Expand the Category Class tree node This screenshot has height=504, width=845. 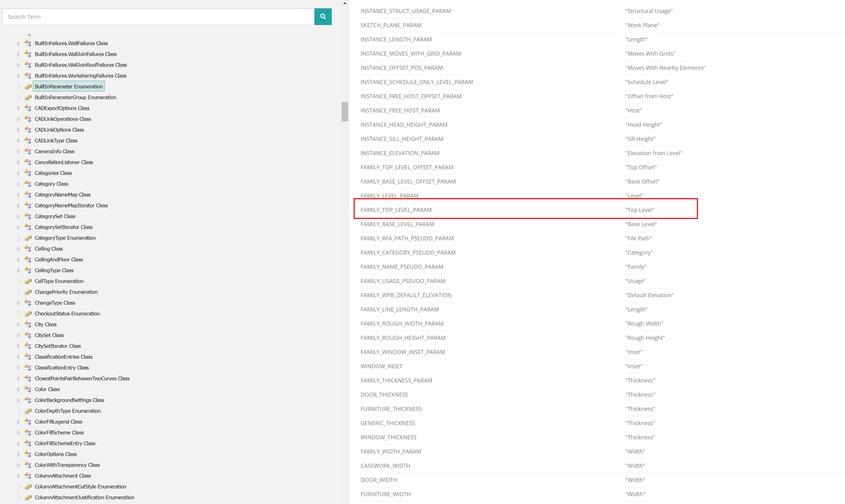(x=19, y=184)
